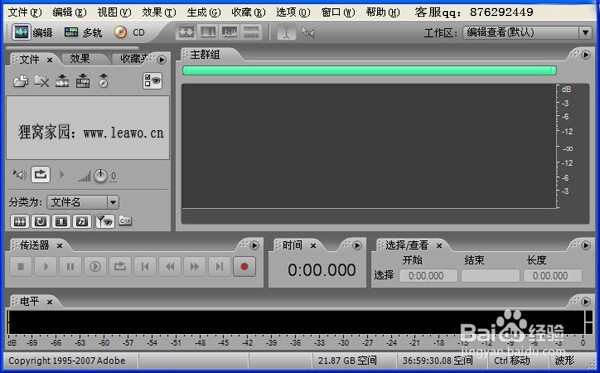The height and width of the screenshot is (373, 600).
Task: Open the 收藏 menu in the menu bar
Action: coord(248,13)
